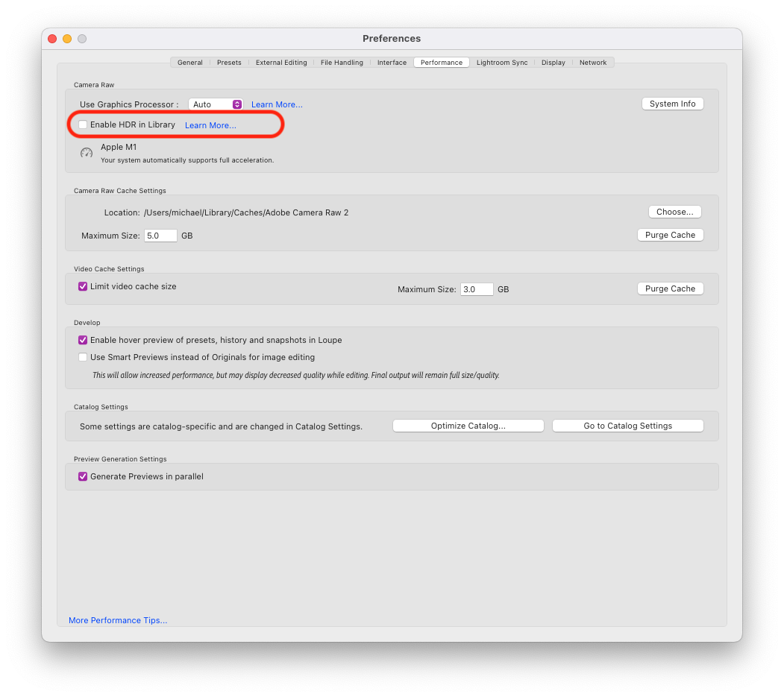This screenshot has height=697, width=784.
Task: Edit the maximum Camera Raw cache size field
Action: (x=160, y=235)
